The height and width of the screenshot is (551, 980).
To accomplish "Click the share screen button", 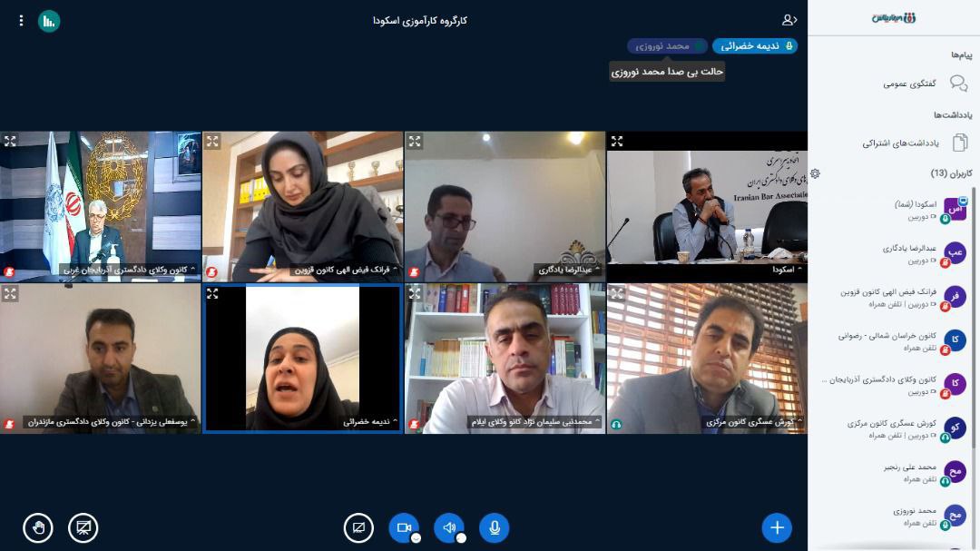I will click(x=358, y=528).
